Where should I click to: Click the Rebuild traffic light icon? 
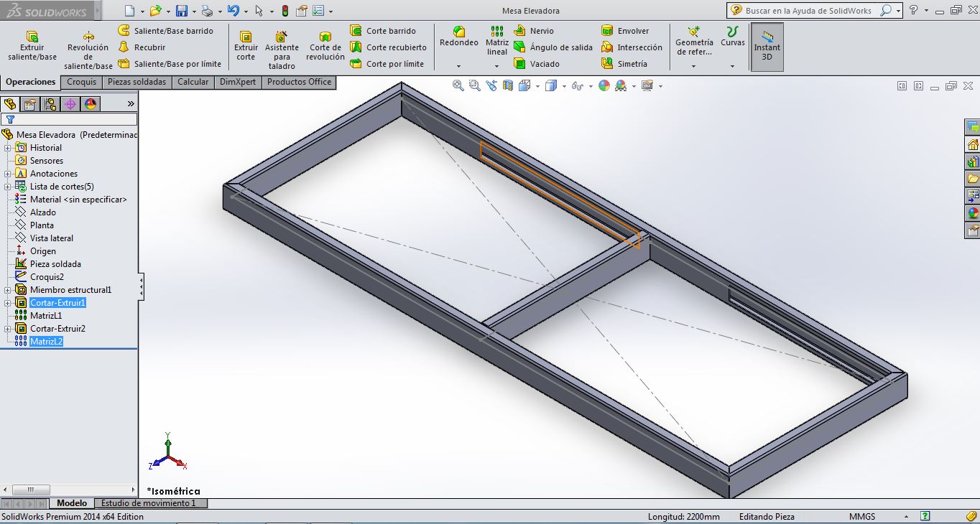click(285, 11)
